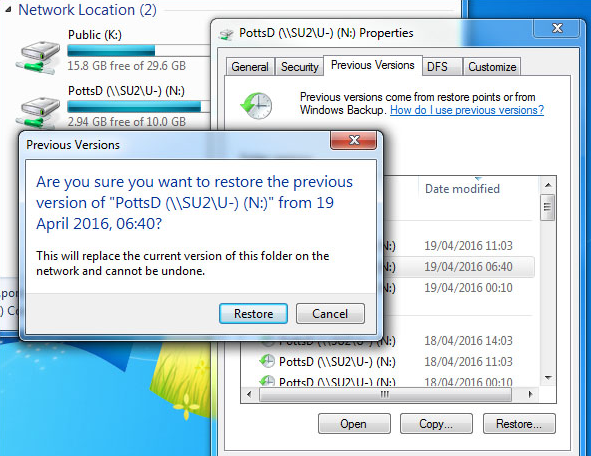Confirm with the Restore button in dialog
The width and height of the screenshot is (591, 456).
(253, 314)
